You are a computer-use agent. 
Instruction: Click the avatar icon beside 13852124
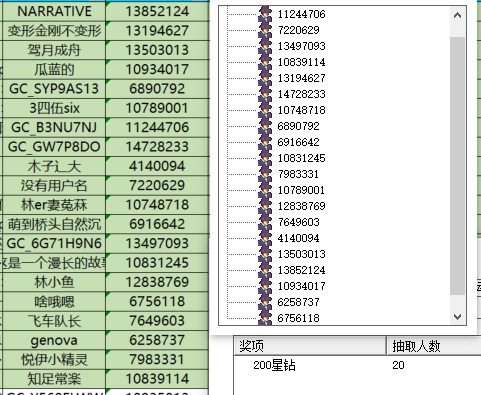pyautogui.click(x=265, y=270)
